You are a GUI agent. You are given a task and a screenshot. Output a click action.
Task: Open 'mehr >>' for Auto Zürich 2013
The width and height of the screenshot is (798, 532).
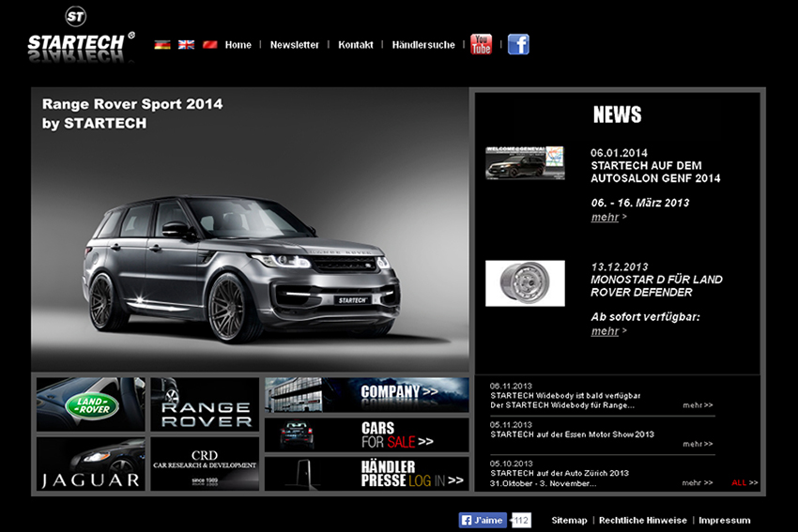(x=698, y=482)
